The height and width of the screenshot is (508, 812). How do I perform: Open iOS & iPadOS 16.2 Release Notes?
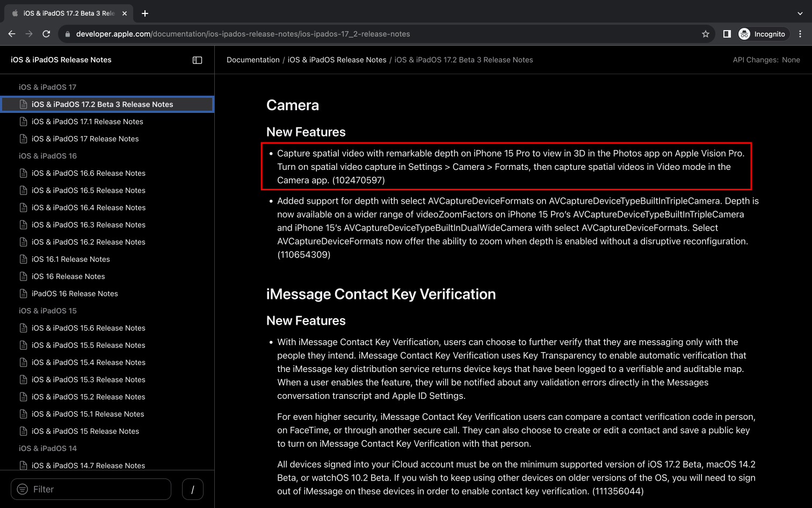(88, 242)
